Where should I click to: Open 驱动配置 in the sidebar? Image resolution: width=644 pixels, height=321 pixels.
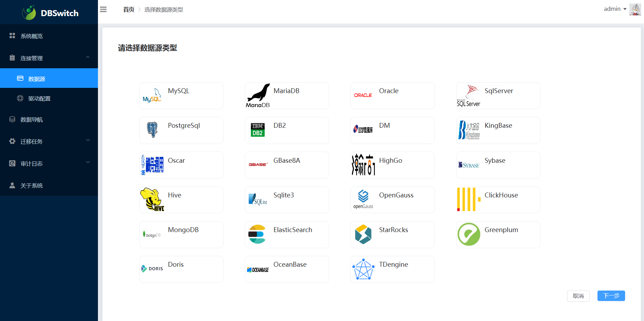pos(39,99)
